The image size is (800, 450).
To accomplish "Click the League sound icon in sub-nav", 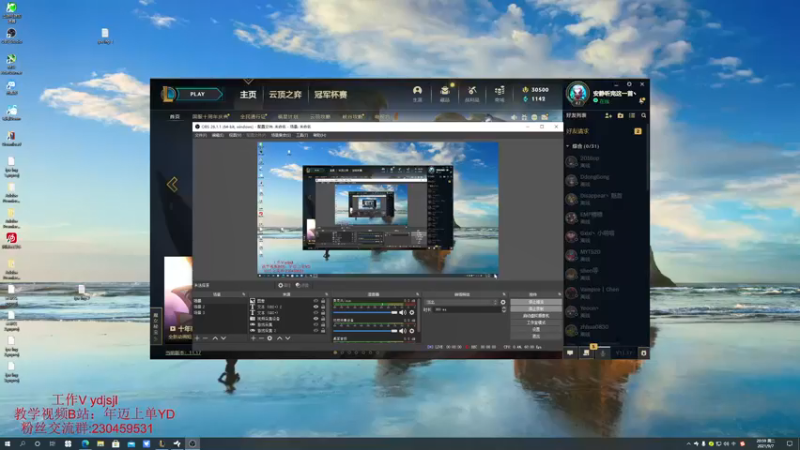I will pyautogui.click(x=514, y=117).
